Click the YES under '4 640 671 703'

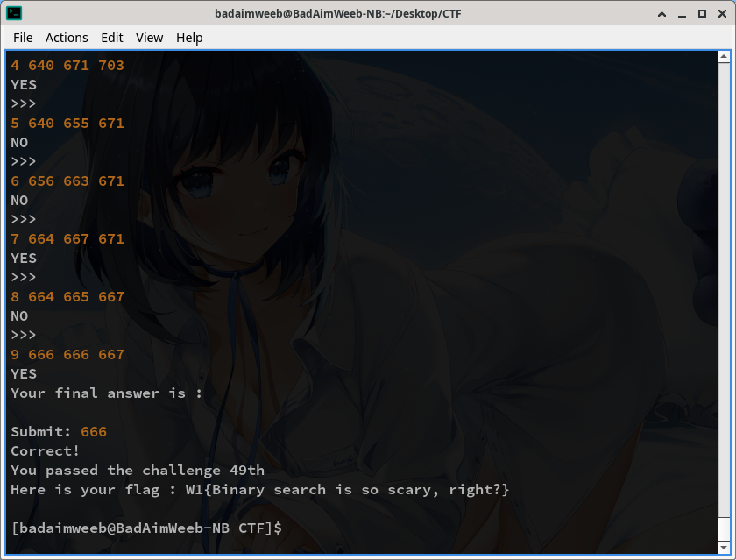click(x=24, y=84)
